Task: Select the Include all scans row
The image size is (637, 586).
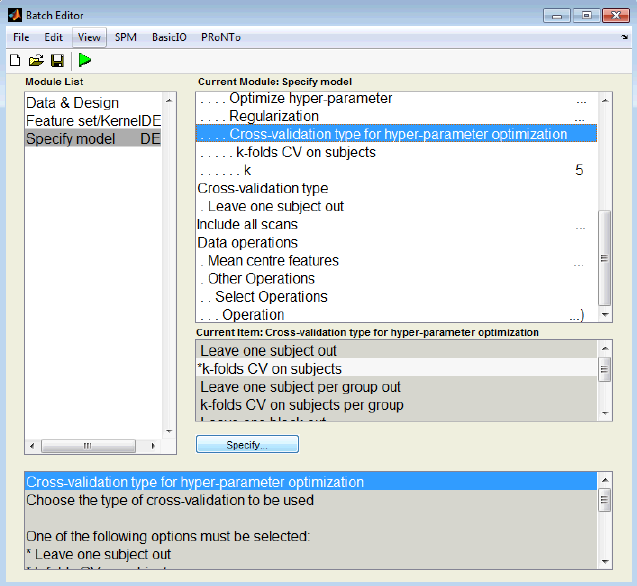Action: (396, 224)
